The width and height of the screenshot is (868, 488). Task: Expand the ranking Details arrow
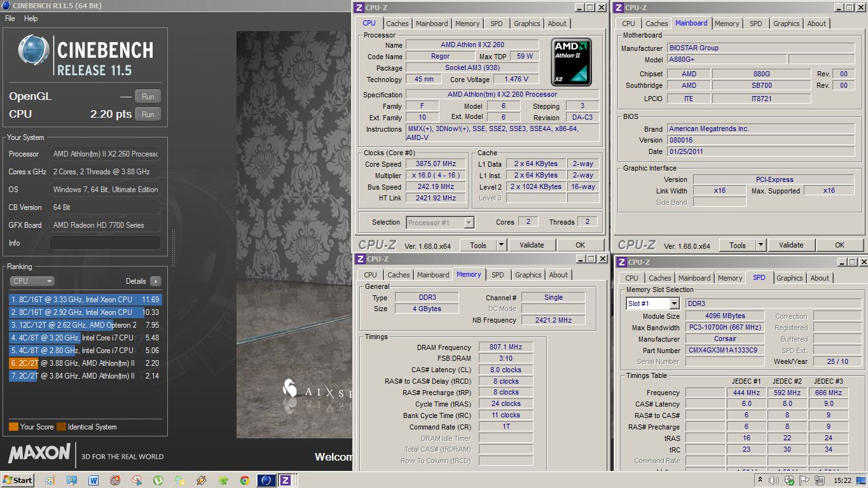[155, 281]
